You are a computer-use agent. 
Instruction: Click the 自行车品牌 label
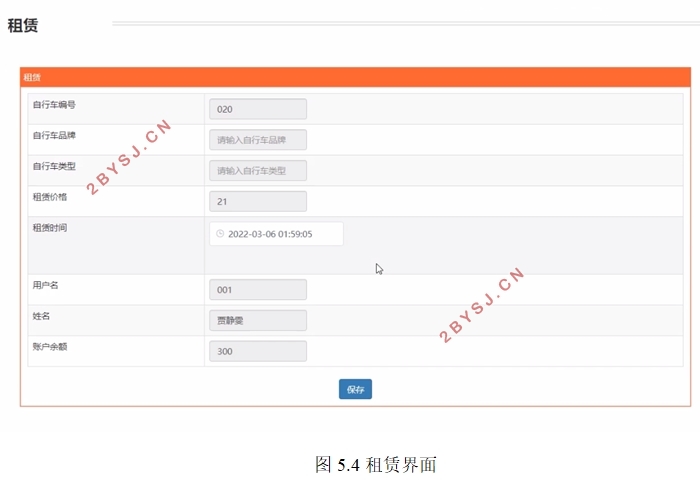[54, 135]
